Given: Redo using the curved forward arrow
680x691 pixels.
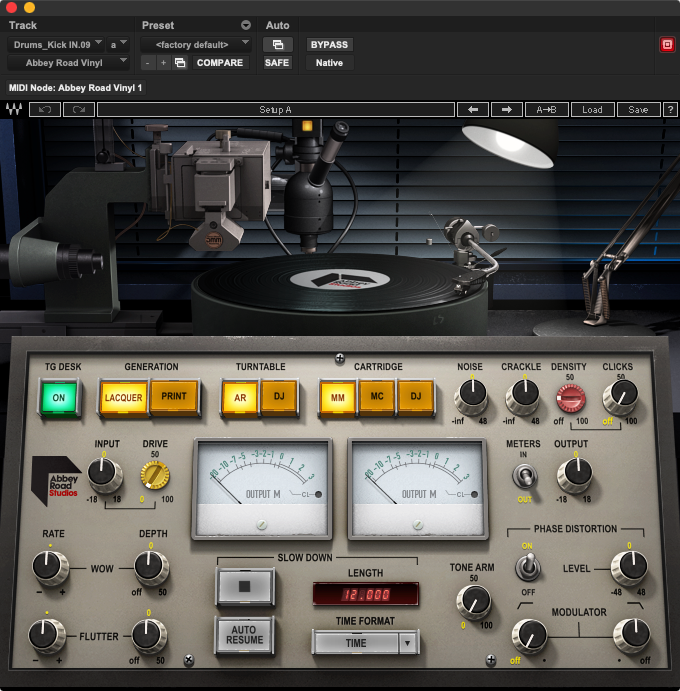Looking at the screenshot, I should click(x=79, y=109).
